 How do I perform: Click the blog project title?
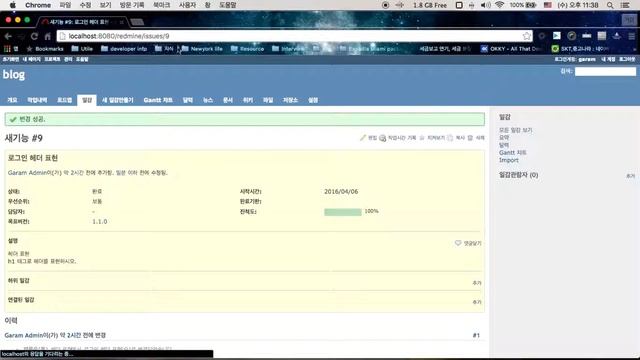click(14, 75)
